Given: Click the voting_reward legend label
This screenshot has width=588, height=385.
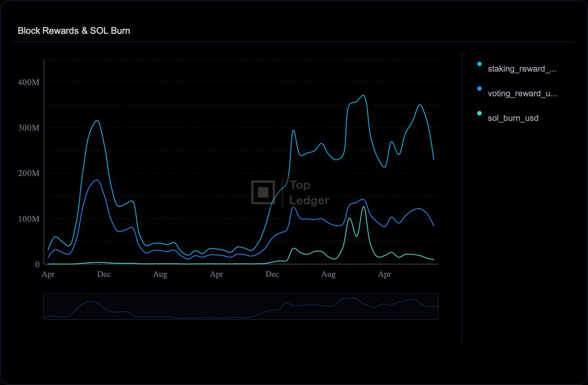Looking at the screenshot, I should click(522, 94).
